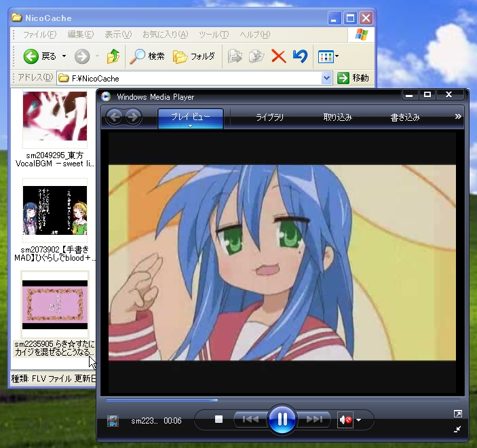The height and width of the screenshot is (448, 477).
Task: Open the Views icon in Explorer toolbar
Action: pos(326,56)
